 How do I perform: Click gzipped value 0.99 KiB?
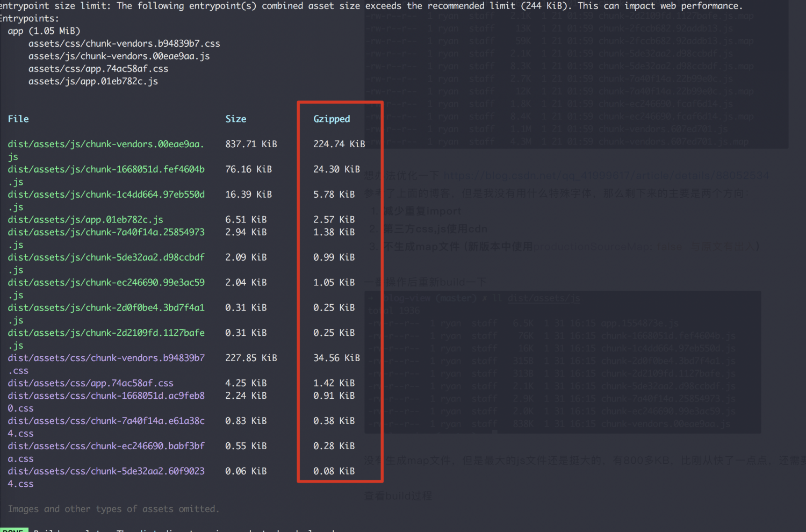[334, 257]
